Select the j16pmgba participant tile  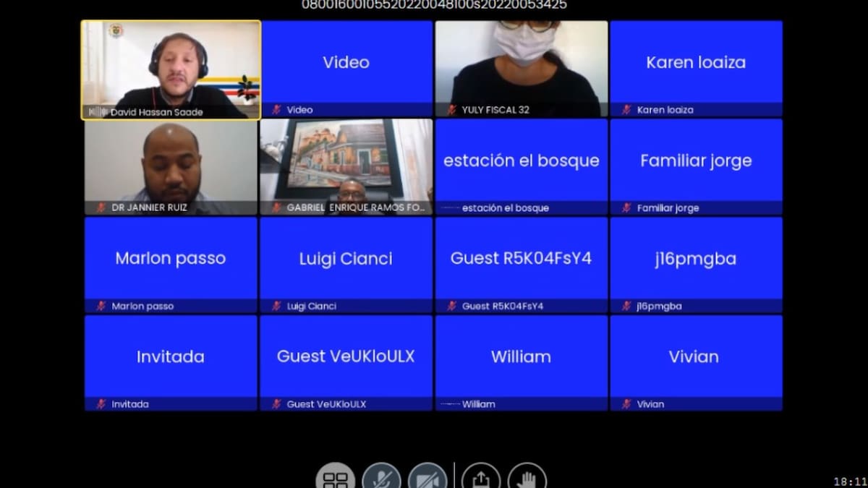[696, 259]
